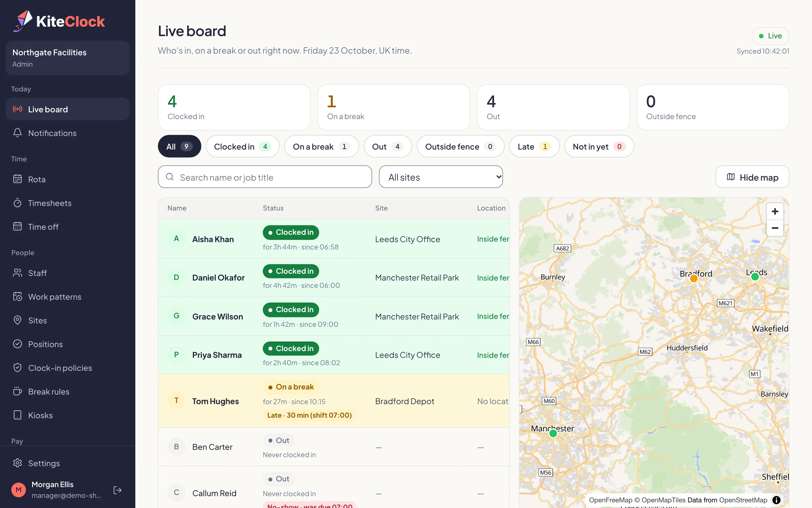The height and width of the screenshot is (508, 812).
Task: Click Morgan Ellis avatar
Action: (x=18, y=490)
